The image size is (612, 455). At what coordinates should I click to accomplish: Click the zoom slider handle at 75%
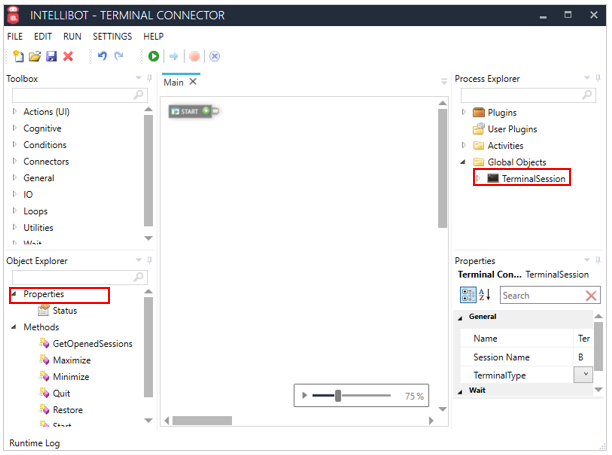(338, 396)
